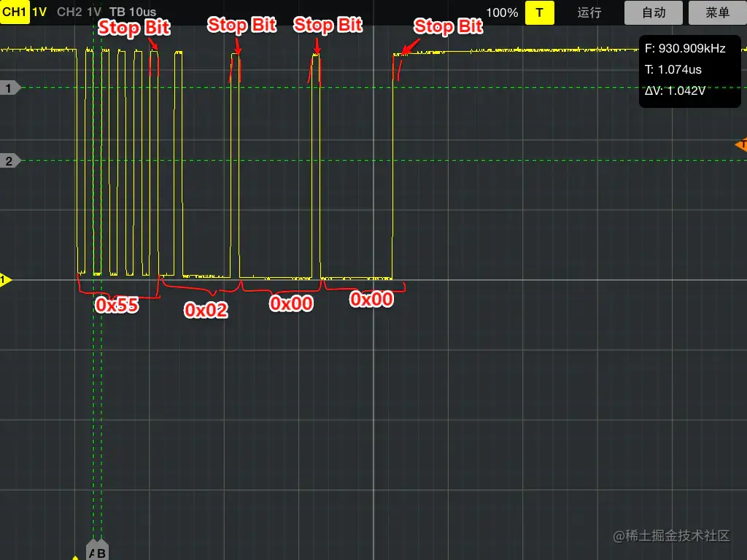Viewport: 747px width, 560px height.
Task: Select the AB vertical cursor handle
Action: tap(97, 551)
